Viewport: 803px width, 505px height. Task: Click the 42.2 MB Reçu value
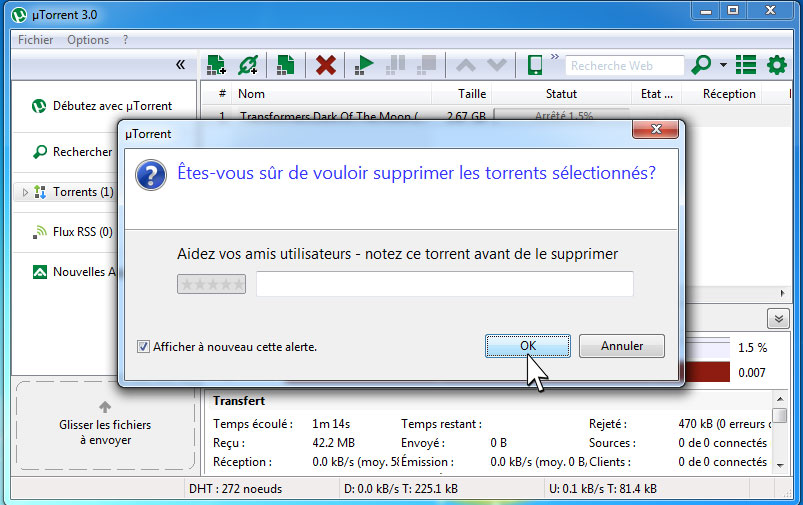tap(333, 443)
